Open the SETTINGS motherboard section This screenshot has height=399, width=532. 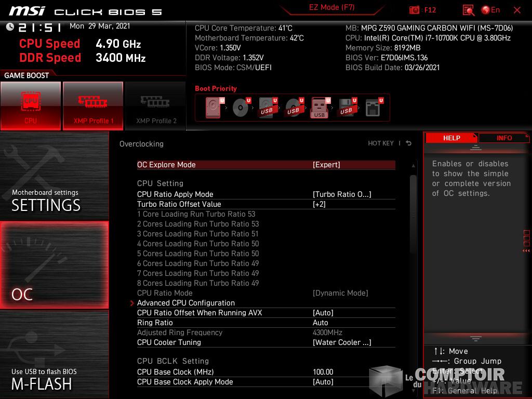(54, 177)
